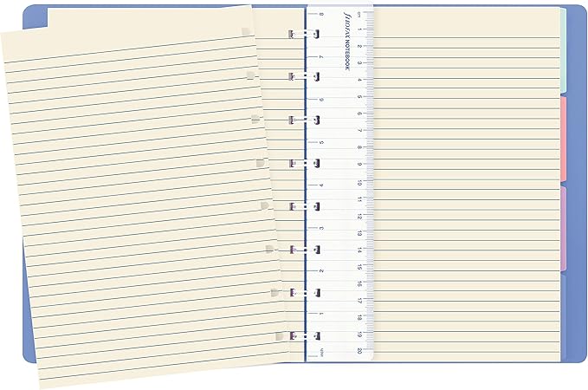Click the 18 mark on the ruler's cm scale
Screen dimensions: 588x390
(359, 317)
